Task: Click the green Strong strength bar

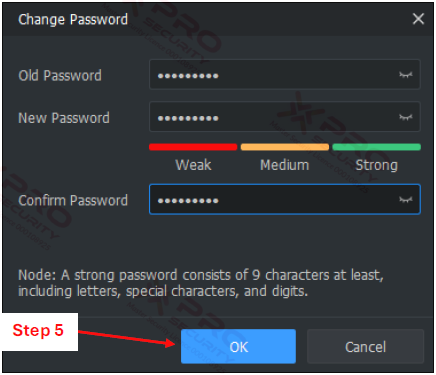Action: 376,147
